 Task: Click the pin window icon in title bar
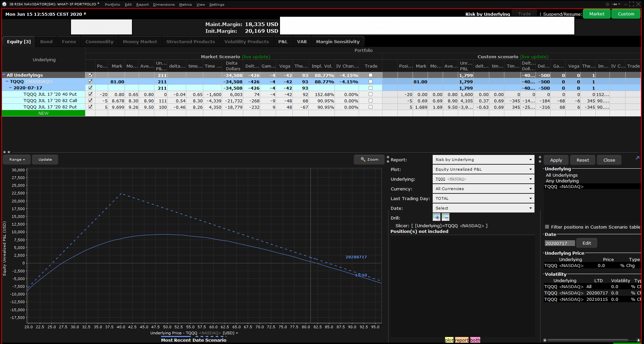[x=615, y=4]
